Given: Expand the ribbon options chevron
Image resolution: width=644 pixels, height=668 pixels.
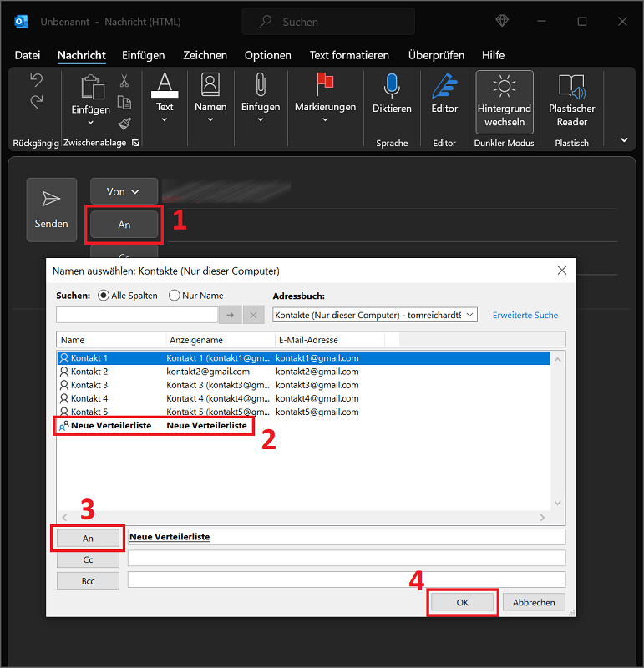Looking at the screenshot, I should coord(624,140).
